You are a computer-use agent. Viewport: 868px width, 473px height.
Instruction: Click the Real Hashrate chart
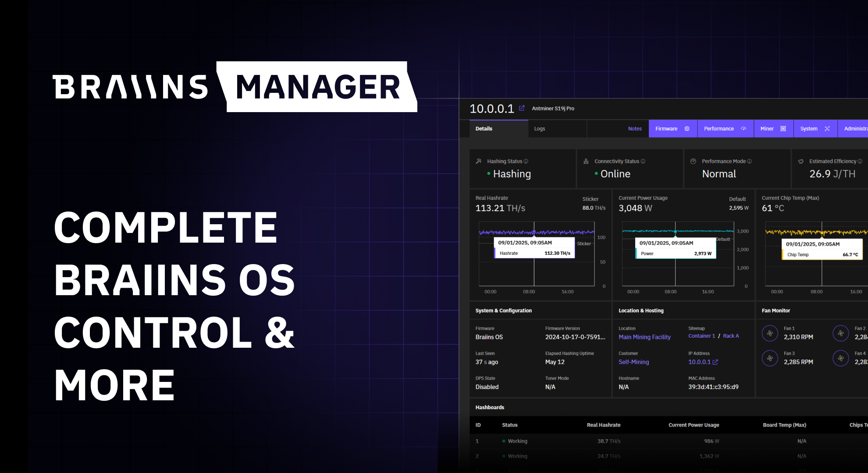tap(537, 254)
